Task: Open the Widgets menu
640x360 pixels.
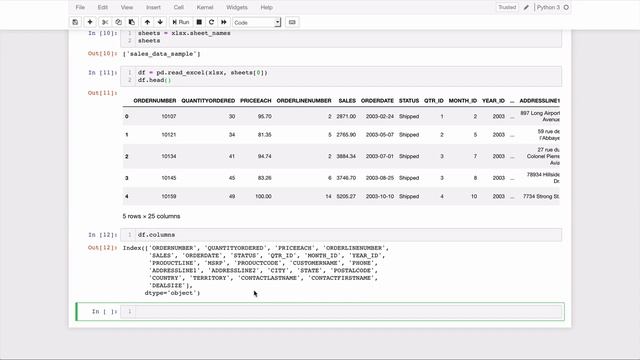Action: tap(237, 7)
